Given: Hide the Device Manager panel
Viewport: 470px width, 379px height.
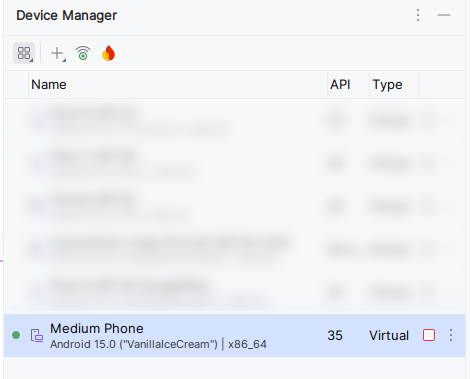Looking at the screenshot, I should tap(444, 15).
